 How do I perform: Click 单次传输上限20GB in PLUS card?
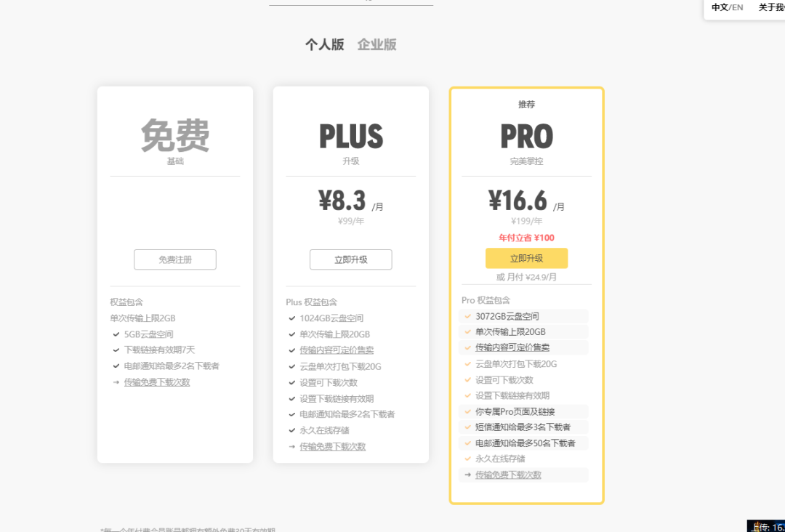pyautogui.click(x=335, y=334)
